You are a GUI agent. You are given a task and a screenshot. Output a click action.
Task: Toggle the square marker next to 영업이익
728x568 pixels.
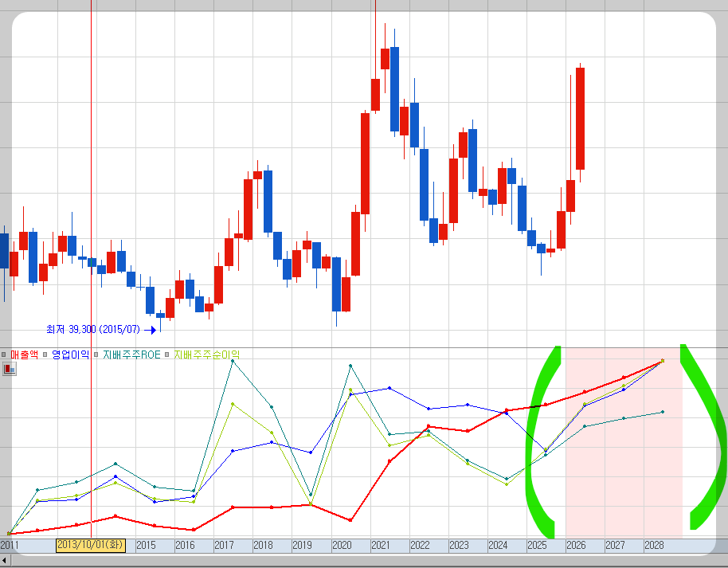click(x=45, y=355)
